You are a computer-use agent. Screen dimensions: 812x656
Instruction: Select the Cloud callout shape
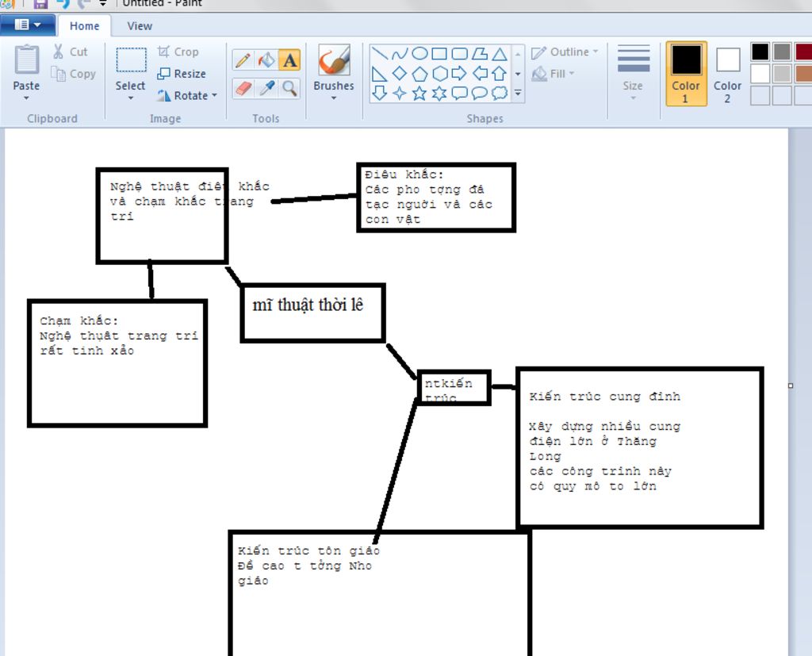[x=500, y=94]
